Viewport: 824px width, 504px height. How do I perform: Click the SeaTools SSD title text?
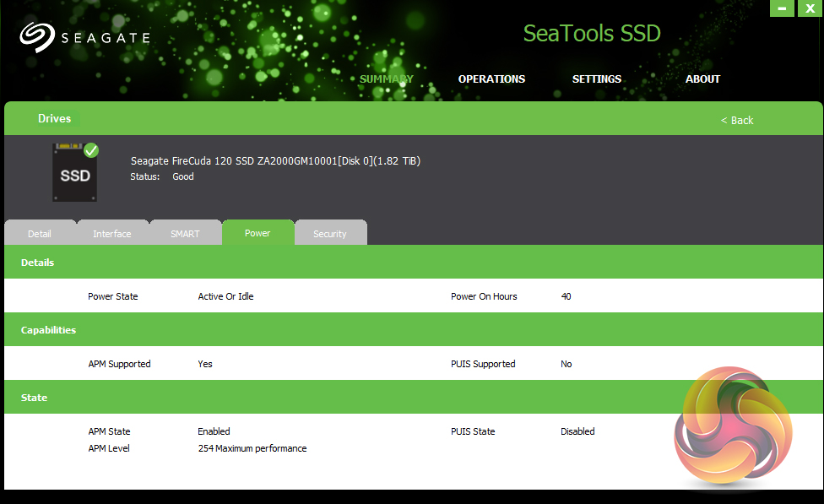592,34
